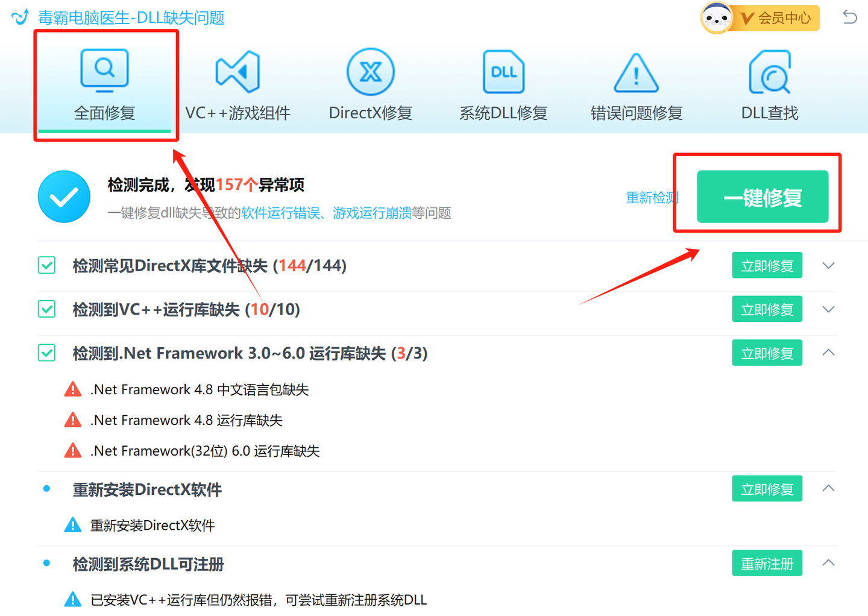Open the DLL查找 search tool
The image size is (868, 616).
click(768, 84)
